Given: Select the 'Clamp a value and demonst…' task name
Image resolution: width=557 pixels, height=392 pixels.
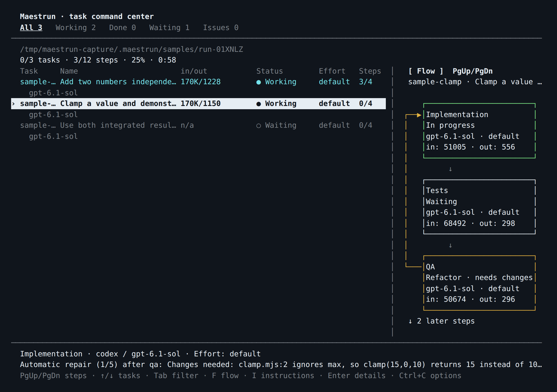Looking at the screenshot, I should tap(118, 104).
